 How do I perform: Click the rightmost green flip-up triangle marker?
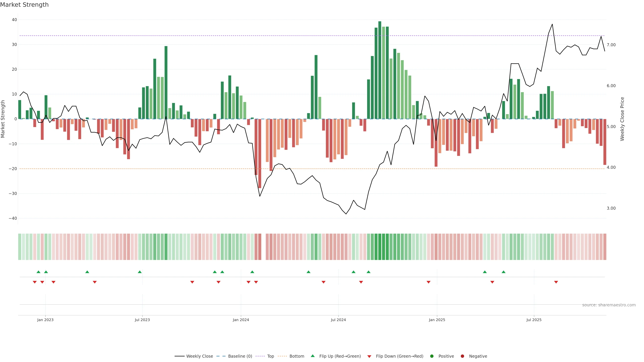(503, 272)
